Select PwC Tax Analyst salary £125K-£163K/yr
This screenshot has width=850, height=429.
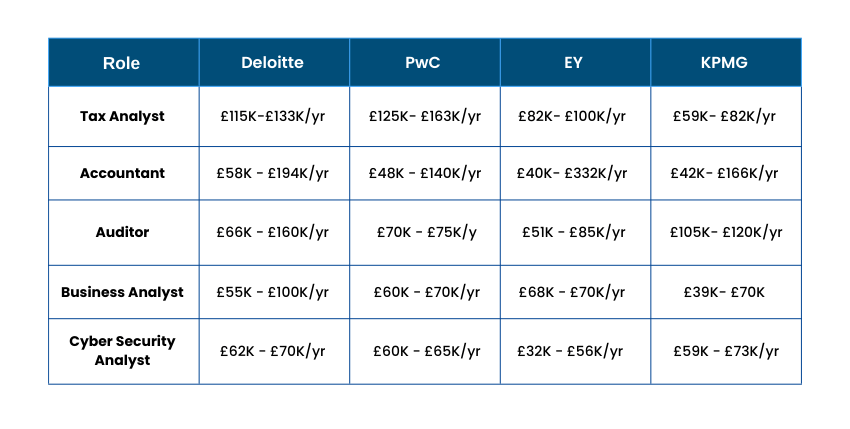point(424,116)
